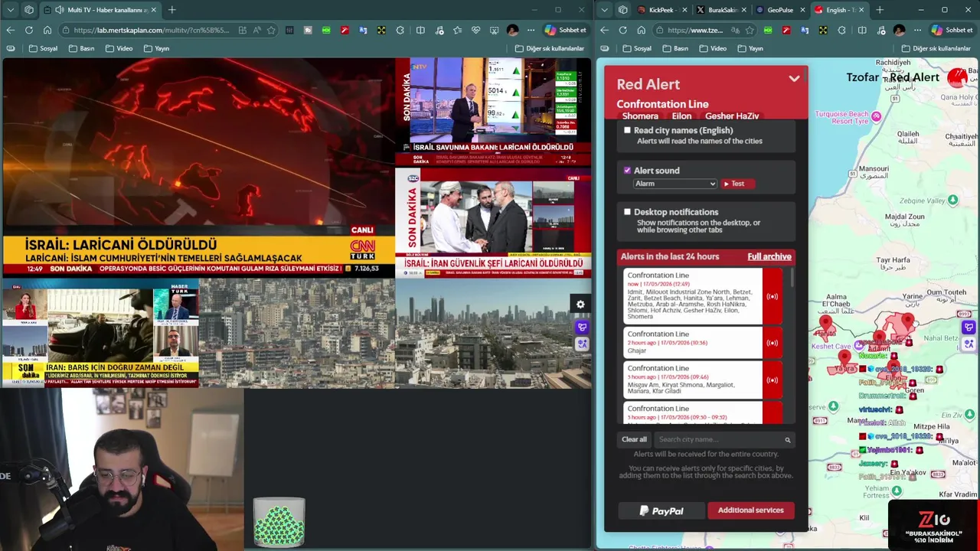The image size is (980, 551).
Task: Open workspaces icon in right browser window
Action: (x=622, y=10)
